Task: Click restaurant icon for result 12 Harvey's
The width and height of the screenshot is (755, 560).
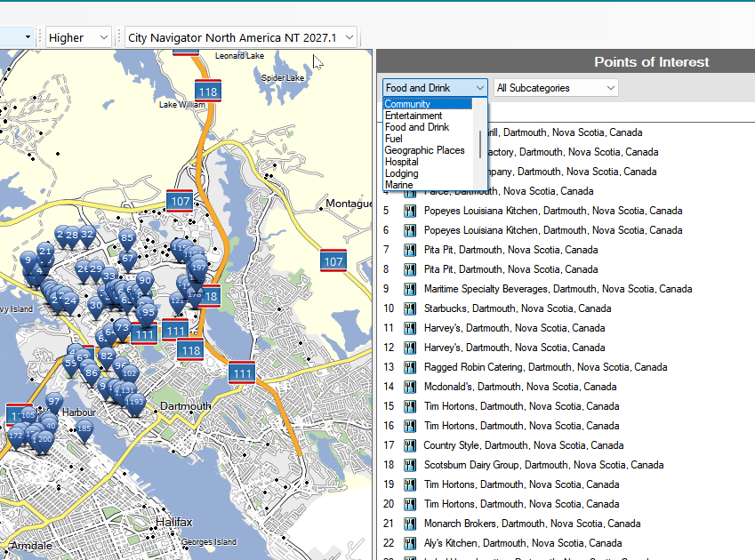Action: (x=410, y=348)
